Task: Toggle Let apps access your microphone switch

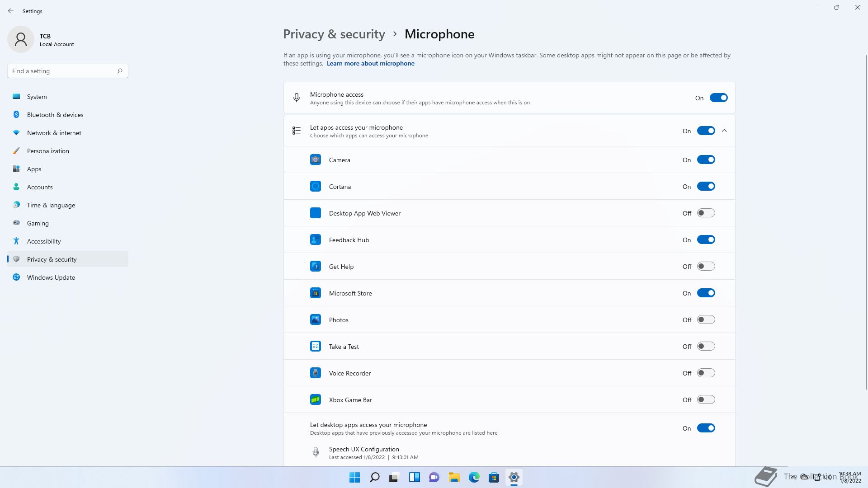Action: click(706, 131)
